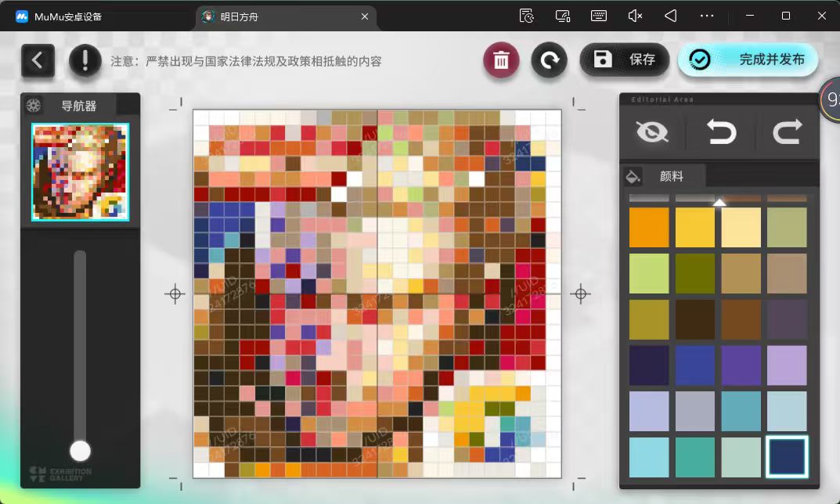Pick the selected navy blue swatch

click(787, 457)
